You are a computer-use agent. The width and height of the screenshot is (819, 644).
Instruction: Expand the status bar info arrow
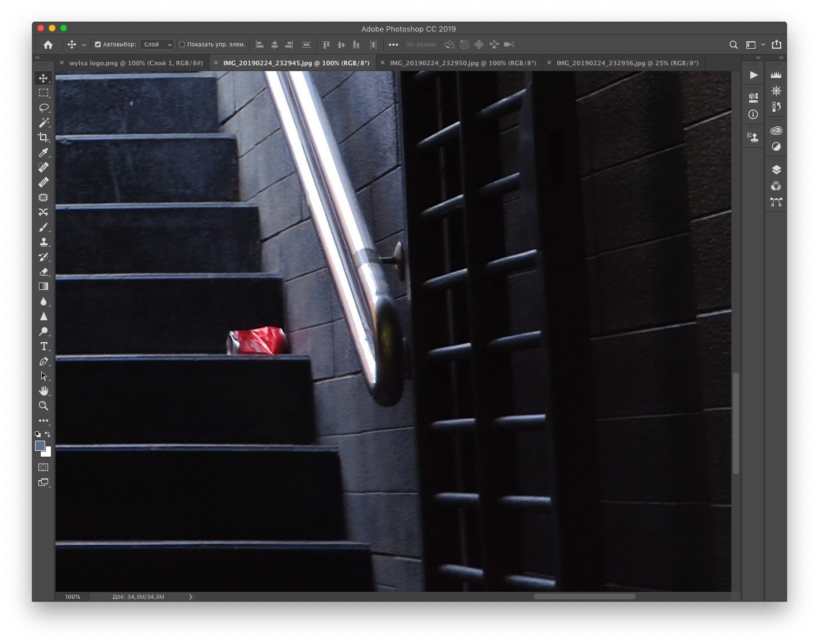(x=191, y=597)
